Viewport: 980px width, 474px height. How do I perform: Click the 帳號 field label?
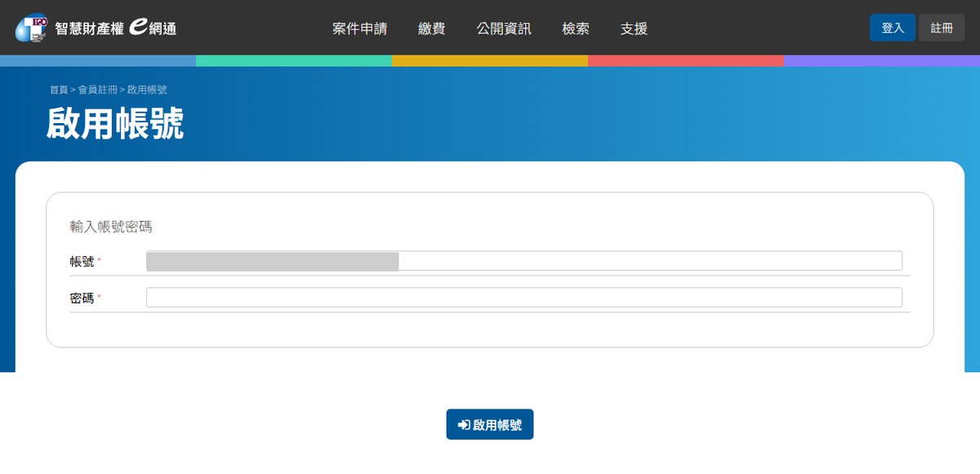point(82,262)
